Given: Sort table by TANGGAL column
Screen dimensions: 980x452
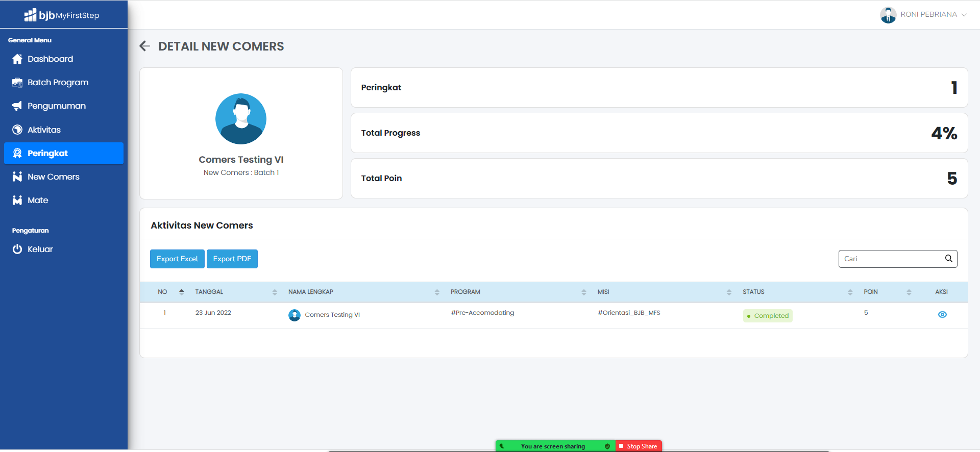Looking at the screenshot, I should 275,292.
